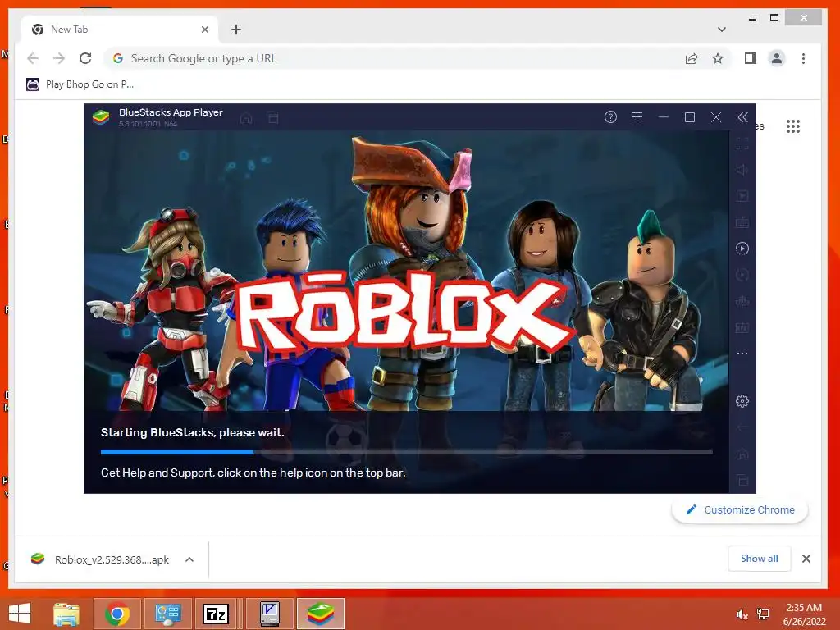The image size is (840, 630).
Task: Close the New Tab tab
Action: pyautogui.click(x=204, y=30)
